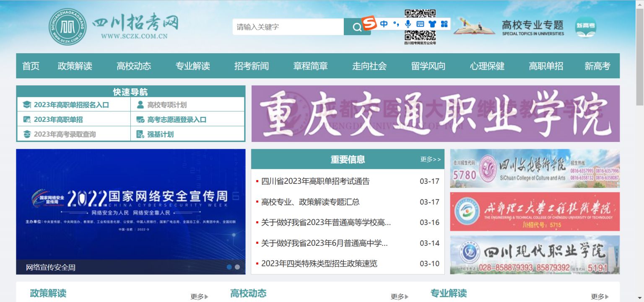This screenshot has width=644, height=302.
Task: Open 网络宣传安全周 slide caption
Action: pyautogui.click(x=51, y=267)
